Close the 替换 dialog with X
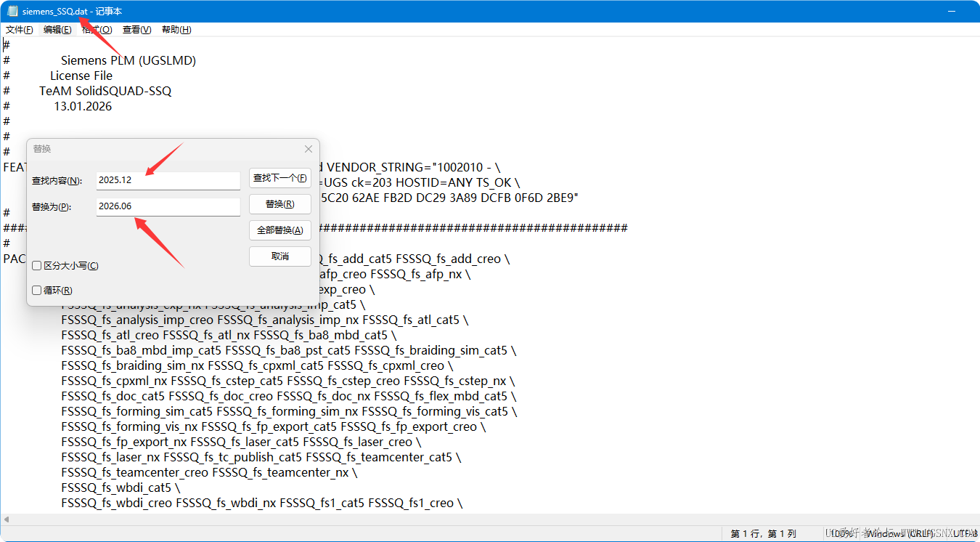 click(x=308, y=148)
